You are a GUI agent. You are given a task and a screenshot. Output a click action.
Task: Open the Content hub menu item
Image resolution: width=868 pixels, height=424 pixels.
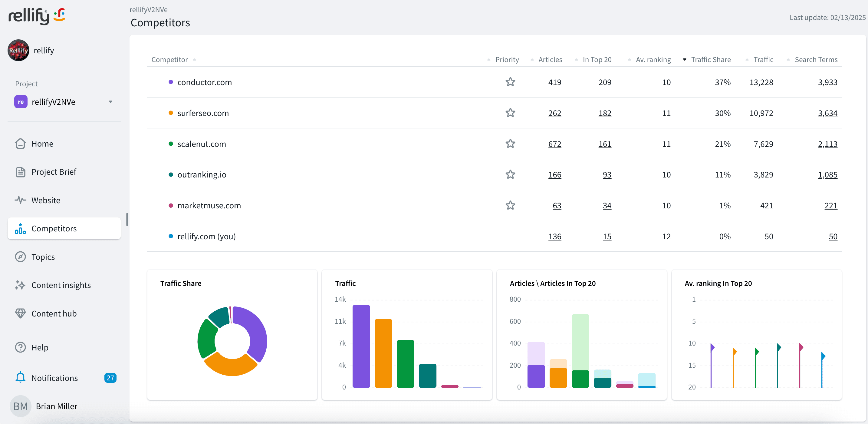tap(54, 313)
